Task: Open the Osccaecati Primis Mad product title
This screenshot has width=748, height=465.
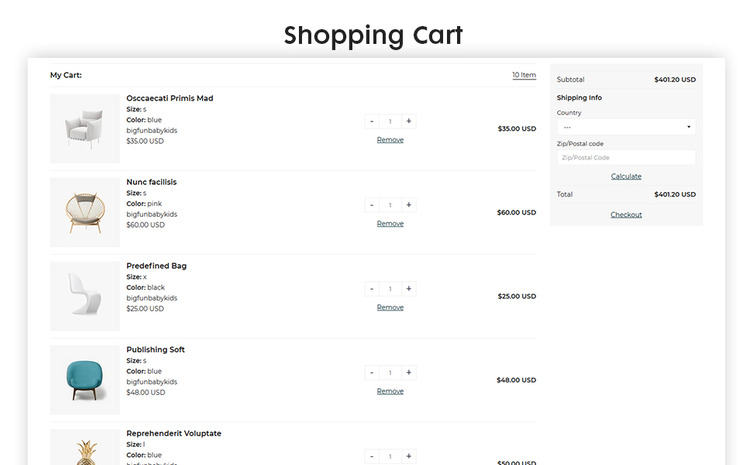Action: click(x=170, y=98)
